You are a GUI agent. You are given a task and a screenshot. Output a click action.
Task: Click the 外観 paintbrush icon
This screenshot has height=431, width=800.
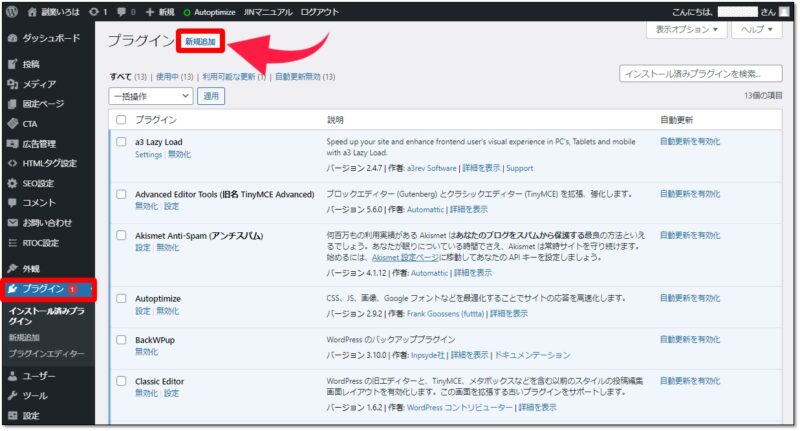click(13, 268)
